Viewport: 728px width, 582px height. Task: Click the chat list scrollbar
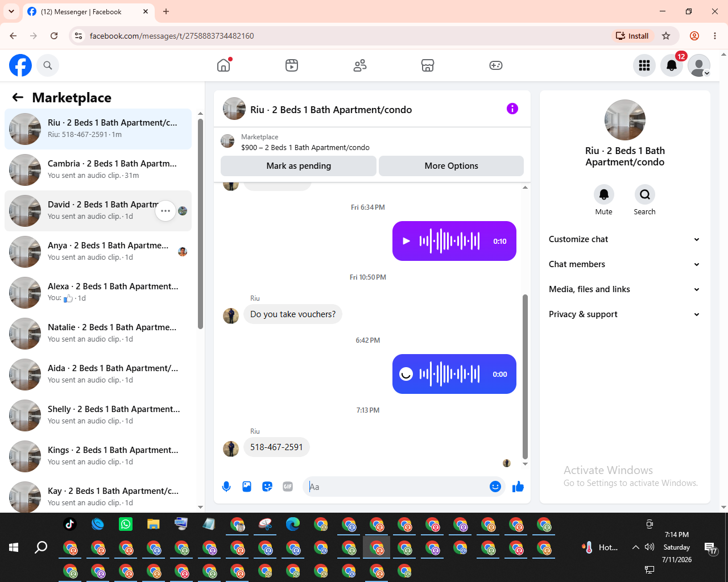click(x=200, y=224)
